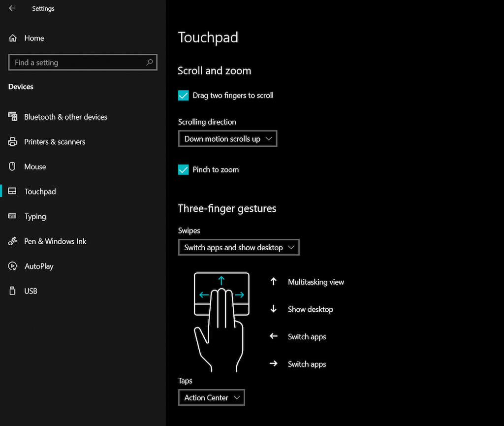
Task: Uncheck Drag two fingers to scroll
Action: pyautogui.click(x=183, y=96)
